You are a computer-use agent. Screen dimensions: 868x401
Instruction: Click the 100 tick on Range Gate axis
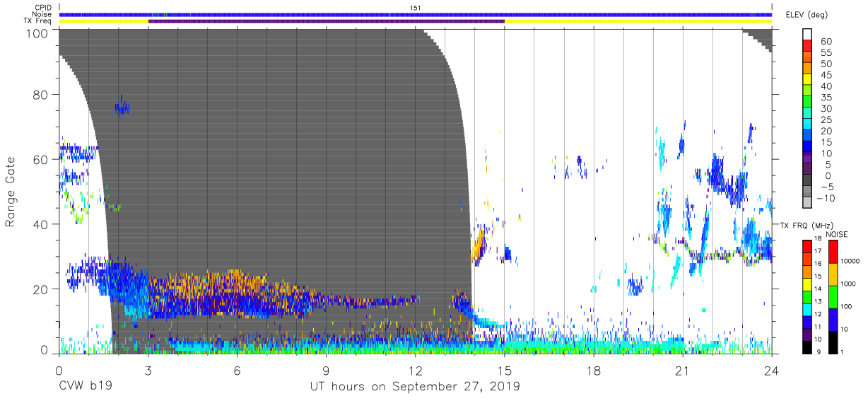[x=38, y=33]
